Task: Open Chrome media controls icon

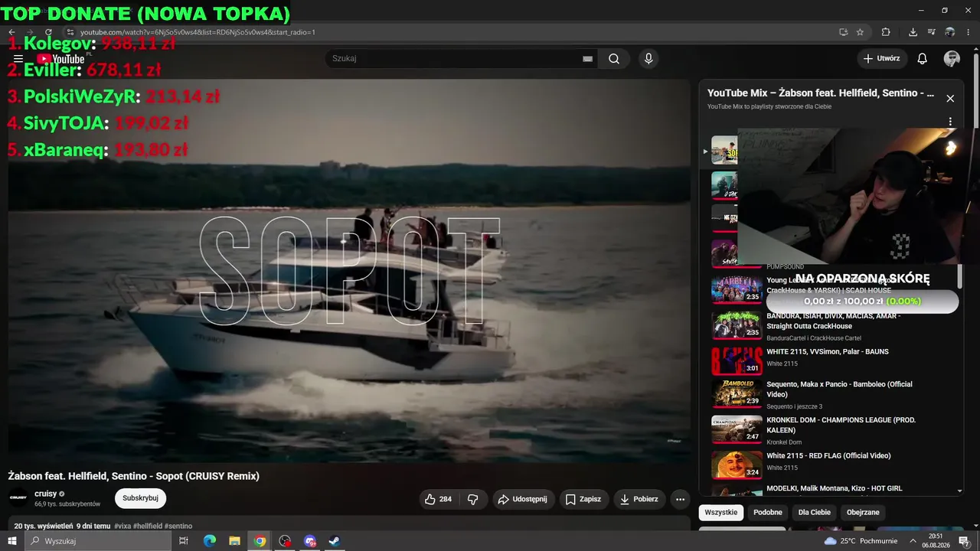Action: (932, 32)
